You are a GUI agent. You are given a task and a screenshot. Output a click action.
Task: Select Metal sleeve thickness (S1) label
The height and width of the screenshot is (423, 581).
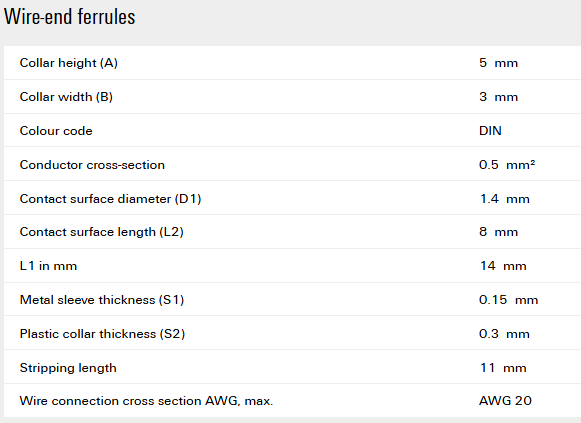[x=102, y=300]
